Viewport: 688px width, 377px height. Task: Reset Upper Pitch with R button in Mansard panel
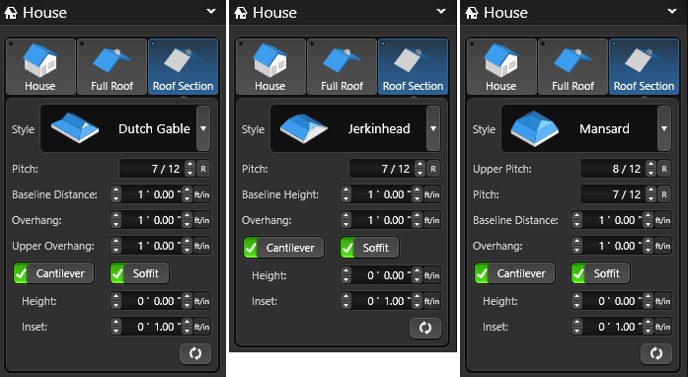click(664, 169)
